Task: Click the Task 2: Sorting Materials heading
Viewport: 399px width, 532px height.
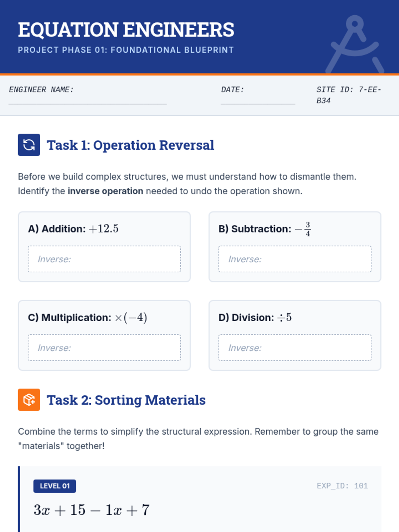Action: 126,400
